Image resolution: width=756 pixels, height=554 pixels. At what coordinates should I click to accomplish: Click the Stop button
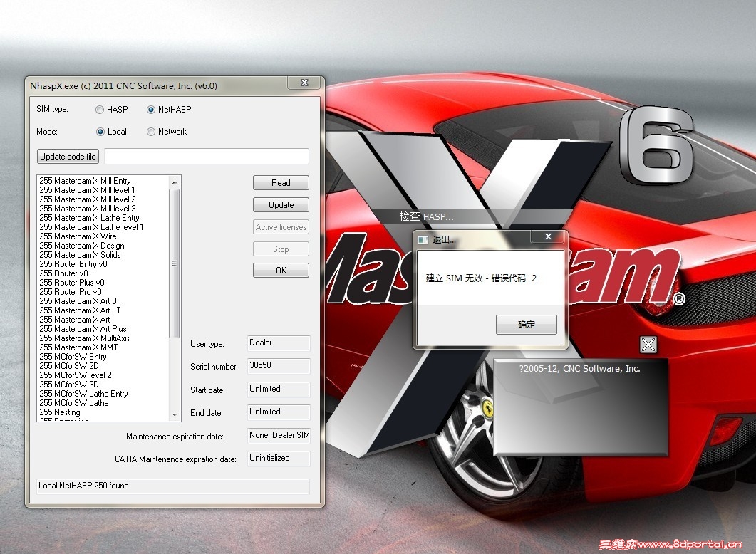[281, 249]
